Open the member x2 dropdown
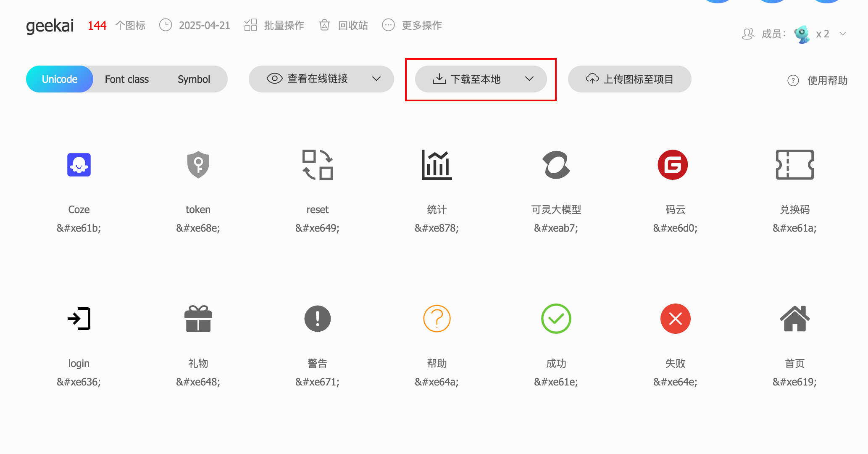Screen dimensions: 868x454 (x=843, y=34)
